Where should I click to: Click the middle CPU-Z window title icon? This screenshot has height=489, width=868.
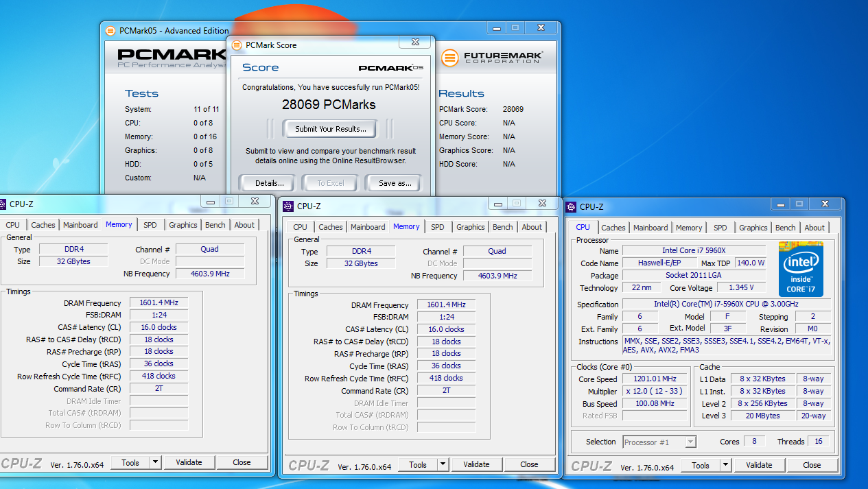pyautogui.click(x=288, y=206)
